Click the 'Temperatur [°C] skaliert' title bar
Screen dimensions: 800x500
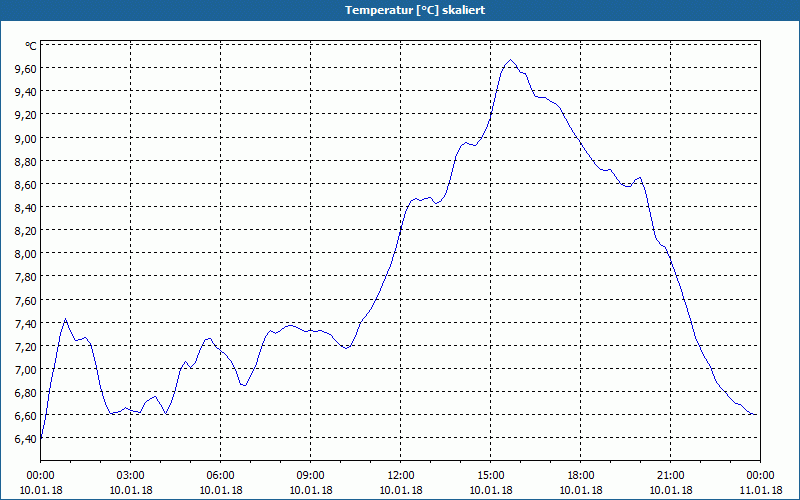tap(400, 10)
